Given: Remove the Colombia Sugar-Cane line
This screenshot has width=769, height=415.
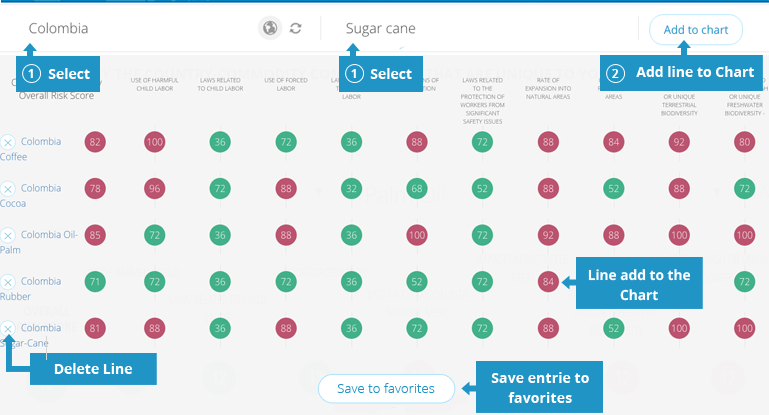Looking at the screenshot, I should pos(8,329).
